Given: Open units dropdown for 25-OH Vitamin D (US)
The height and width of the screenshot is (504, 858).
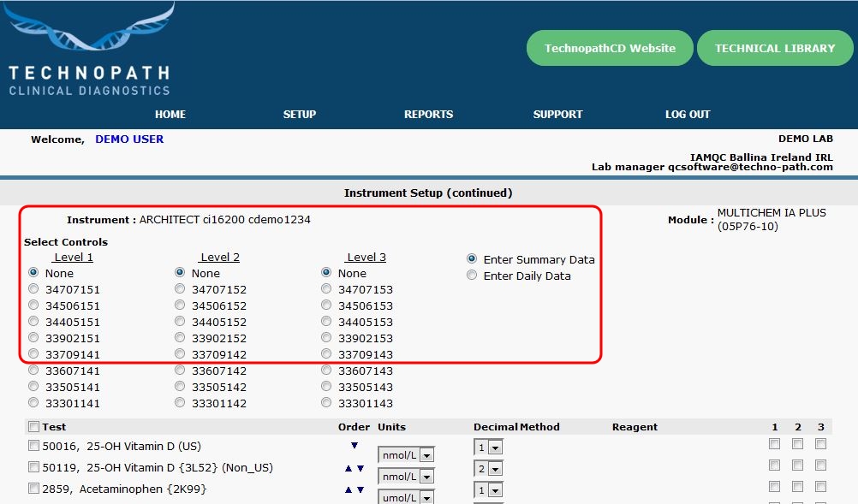Looking at the screenshot, I should [x=406, y=455].
